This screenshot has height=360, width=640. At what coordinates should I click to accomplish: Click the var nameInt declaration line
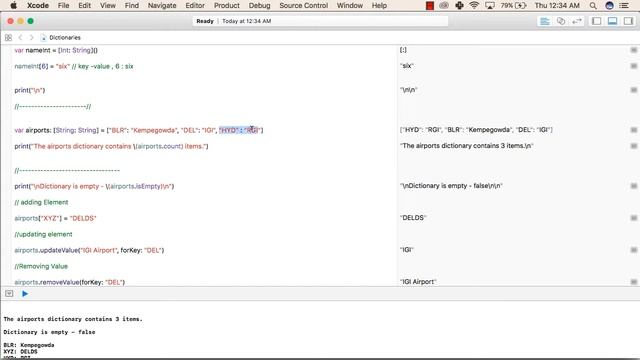[56, 50]
